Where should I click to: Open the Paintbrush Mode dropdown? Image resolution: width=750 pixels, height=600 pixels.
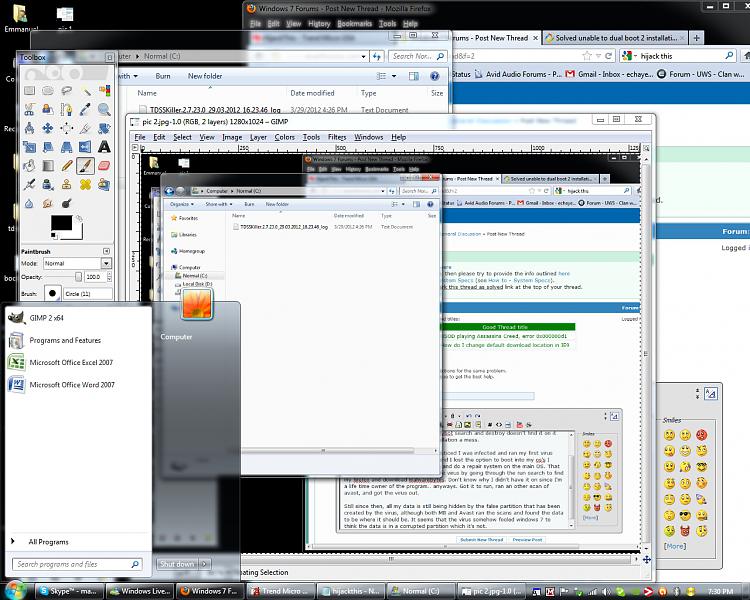106,263
